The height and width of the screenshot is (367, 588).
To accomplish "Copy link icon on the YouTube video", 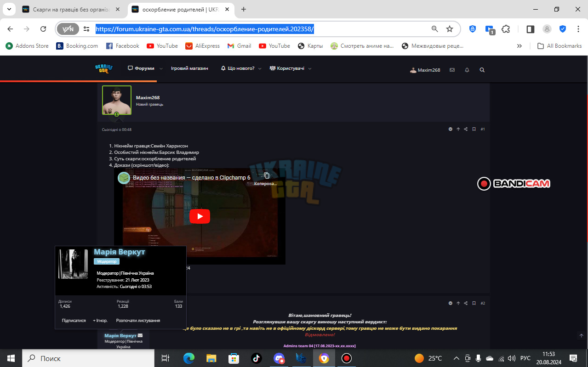I will [x=267, y=175].
